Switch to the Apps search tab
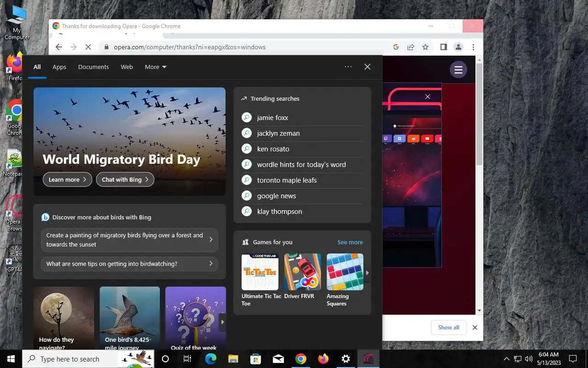The image size is (588, 368). (59, 67)
